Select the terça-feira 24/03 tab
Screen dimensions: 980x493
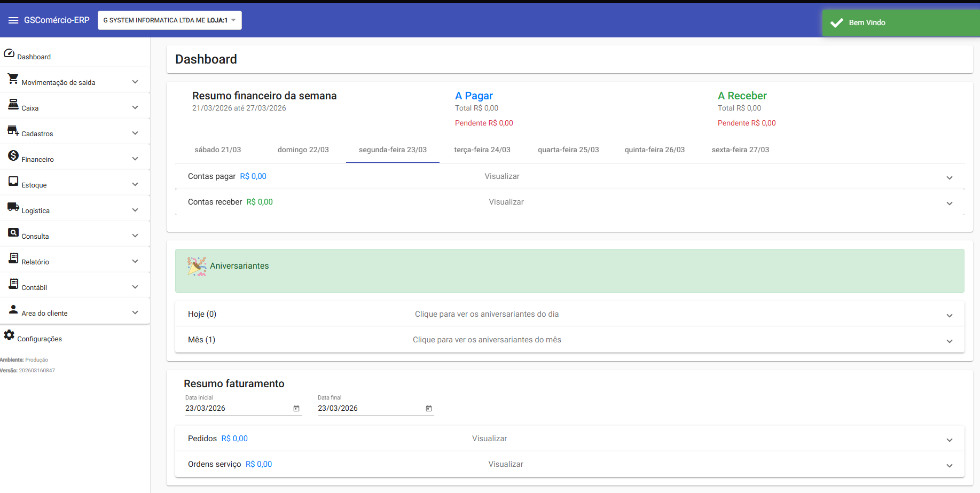[482, 150]
